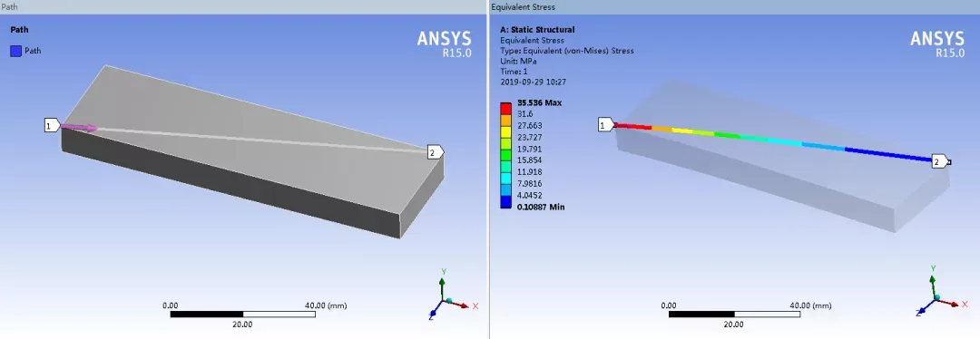
Task: Click the '0.10887 Min' legend value
Action: (541, 207)
